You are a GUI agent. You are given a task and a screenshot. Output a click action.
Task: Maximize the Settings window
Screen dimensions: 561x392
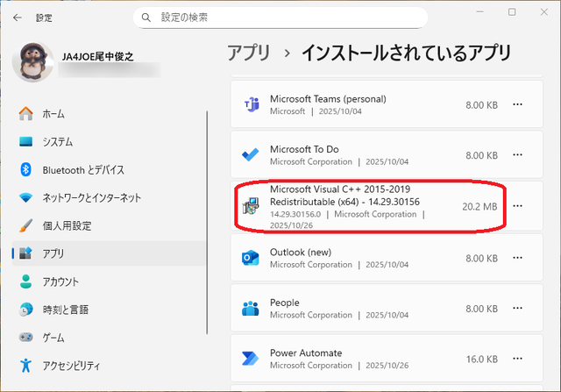click(x=512, y=11)
